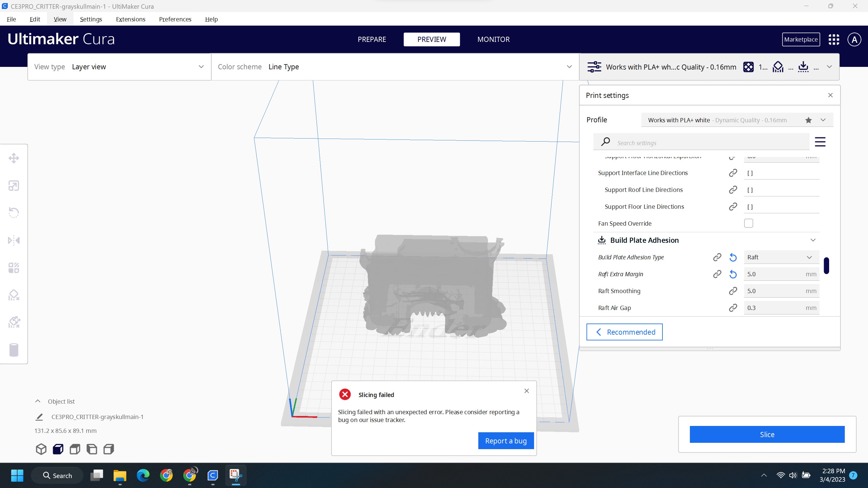Select the Scale tool
The height and width of the screenshot is (488, 868).
pos(14,186)
